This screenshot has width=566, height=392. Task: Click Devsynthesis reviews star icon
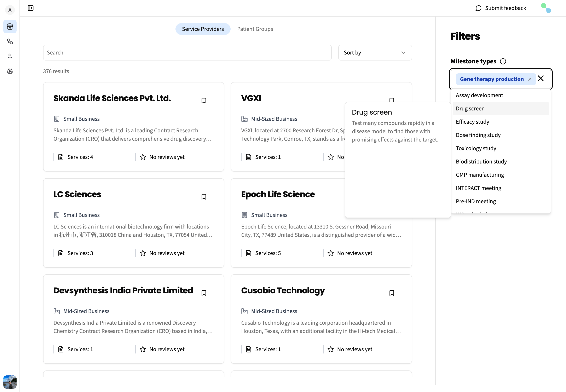coord(143,349)
